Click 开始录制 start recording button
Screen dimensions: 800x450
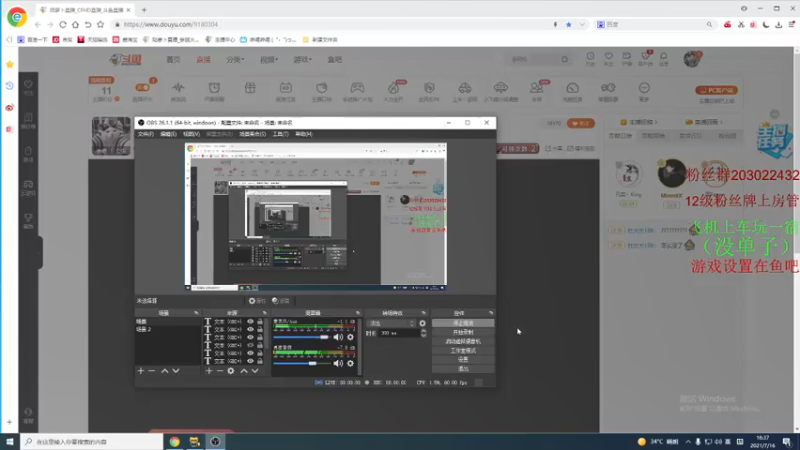[463, 332]
